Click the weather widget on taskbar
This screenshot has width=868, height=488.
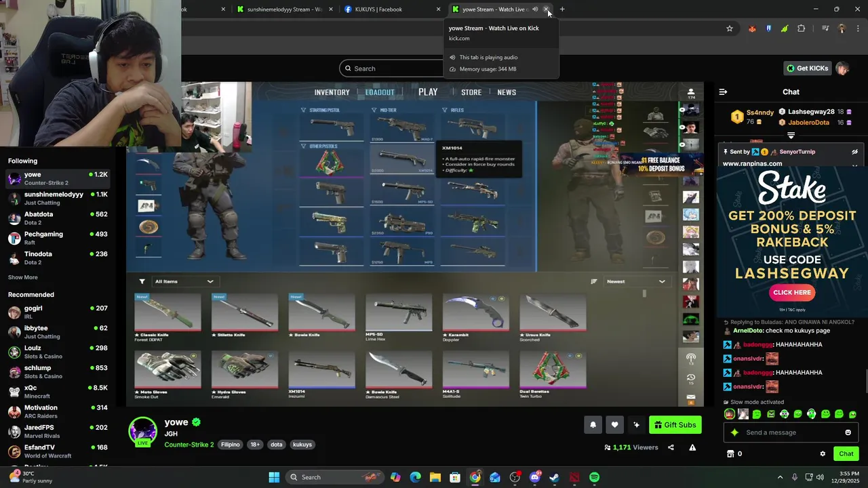click(31, 477)
